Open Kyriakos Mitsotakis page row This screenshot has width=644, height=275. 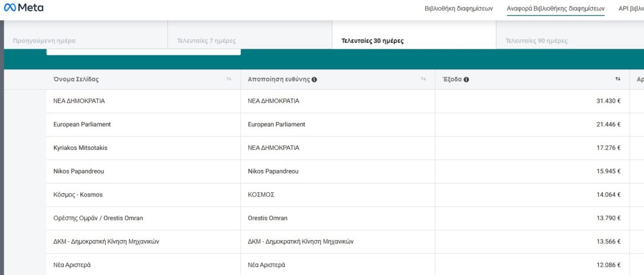click(80, 148)
